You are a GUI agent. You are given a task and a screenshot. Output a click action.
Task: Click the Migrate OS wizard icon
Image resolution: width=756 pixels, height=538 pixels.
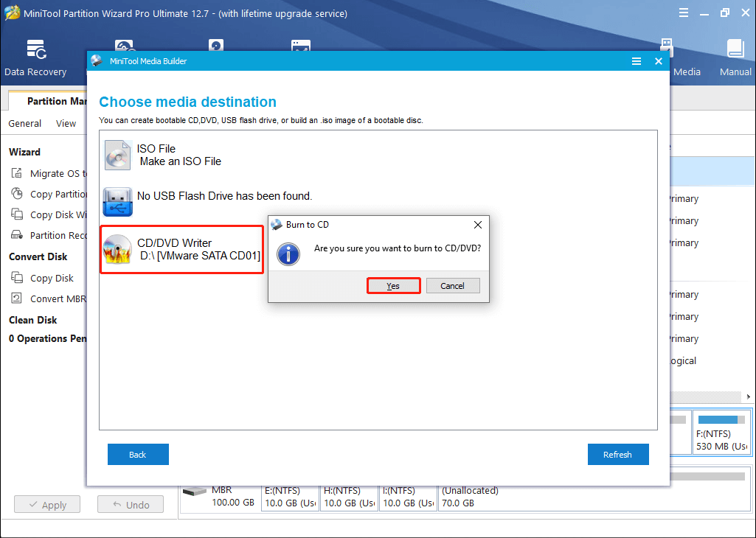[17, 173]
